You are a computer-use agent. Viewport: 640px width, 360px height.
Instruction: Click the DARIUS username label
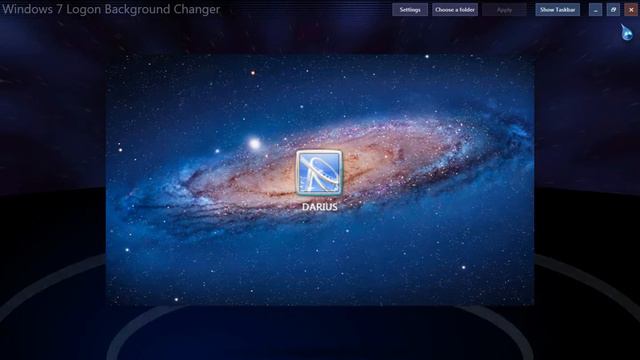(320, 207)
